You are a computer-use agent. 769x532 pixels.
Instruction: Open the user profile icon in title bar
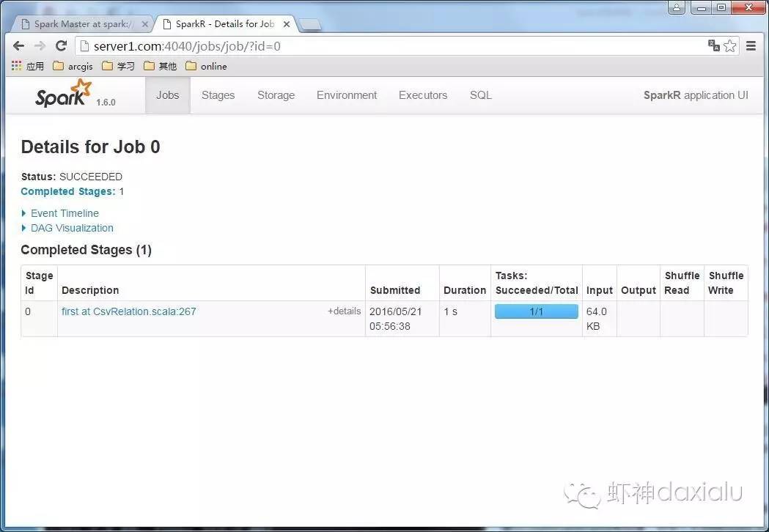677,7
